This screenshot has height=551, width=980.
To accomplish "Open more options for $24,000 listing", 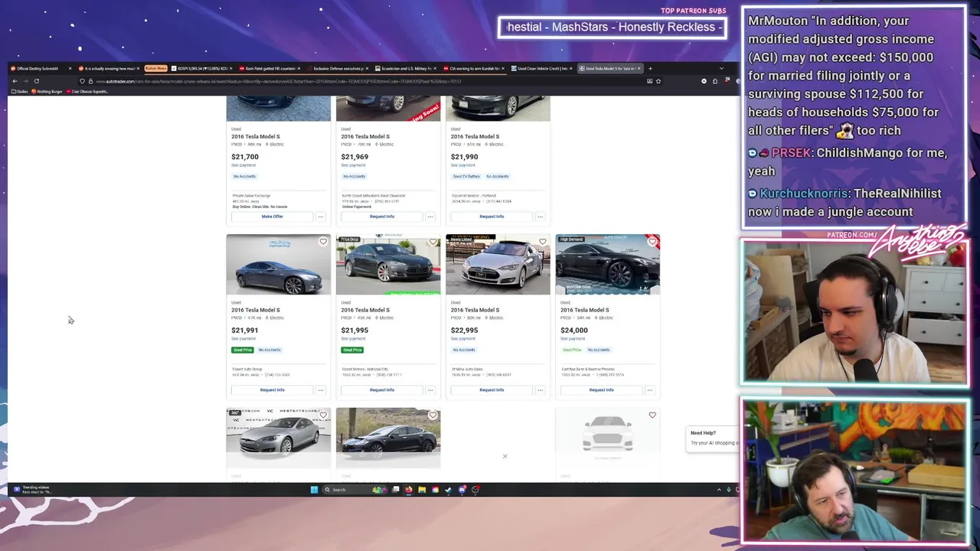I will pos(649,390).
